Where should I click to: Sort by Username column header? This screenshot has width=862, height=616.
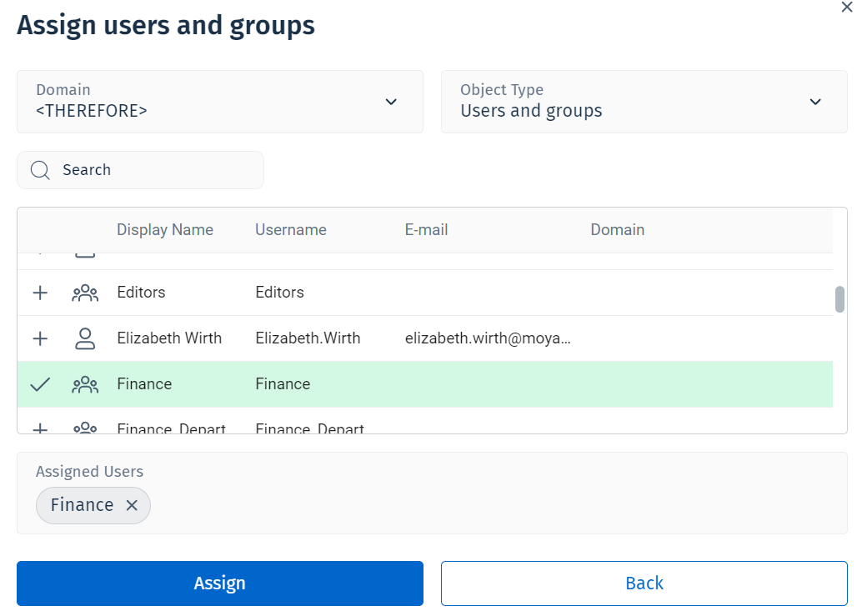(291, 230)
